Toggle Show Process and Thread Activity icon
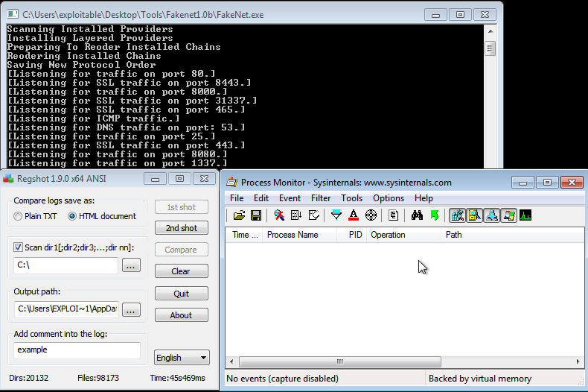588x392 pixels. (x=509, y=215)
